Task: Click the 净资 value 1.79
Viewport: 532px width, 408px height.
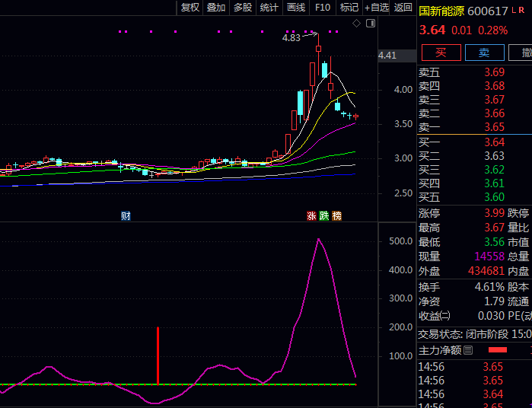Action: click(x=495, y=301)
